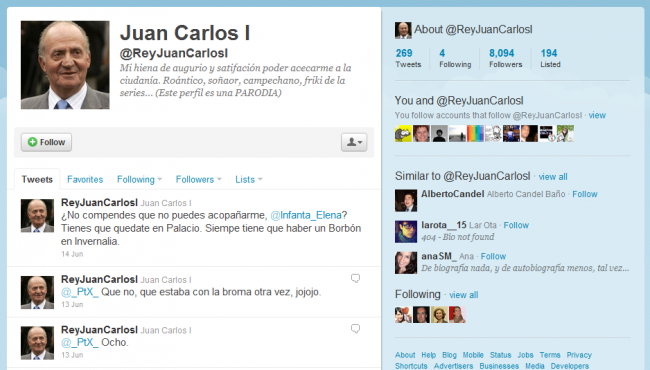Open AlbertoCandel's avatar in Similar section
Viewport: 650px width, 370px height.
point(406,201)
